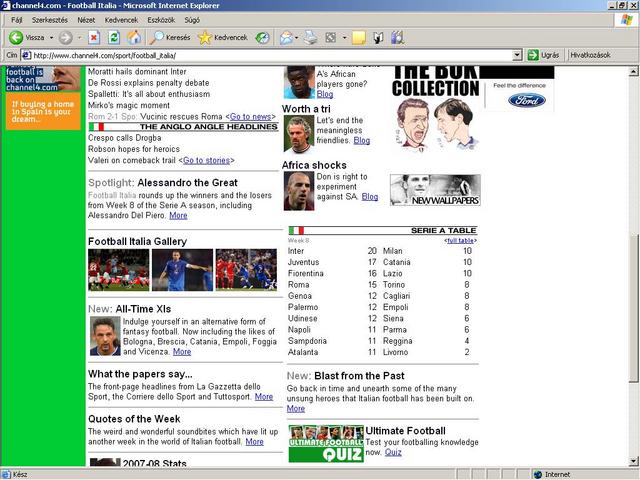
Task: Click the 'Go to stories' link
Action: pos(206,160)
